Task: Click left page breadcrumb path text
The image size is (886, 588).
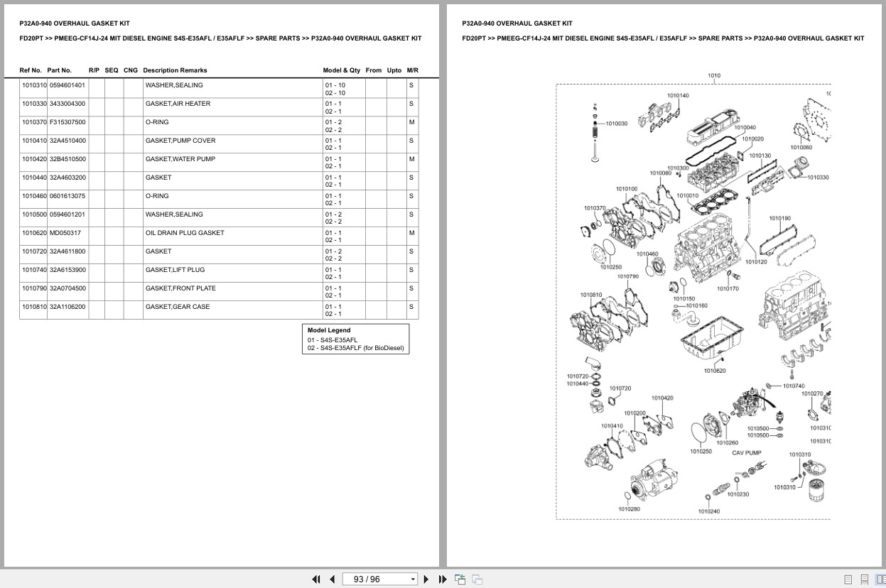Action: pos(220,38)
